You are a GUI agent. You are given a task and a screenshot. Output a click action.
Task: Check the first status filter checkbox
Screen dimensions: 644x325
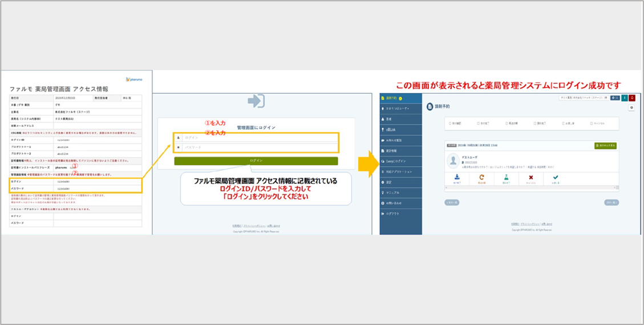[x=451, y=123]
